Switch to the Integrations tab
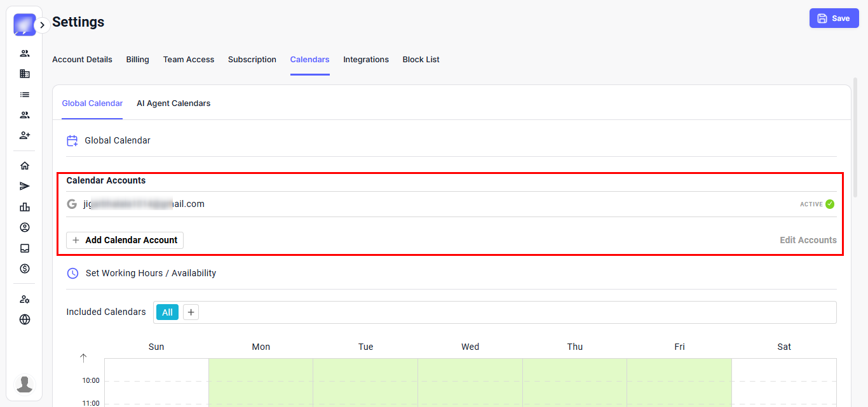868x407 pixels. coord(366,60)
